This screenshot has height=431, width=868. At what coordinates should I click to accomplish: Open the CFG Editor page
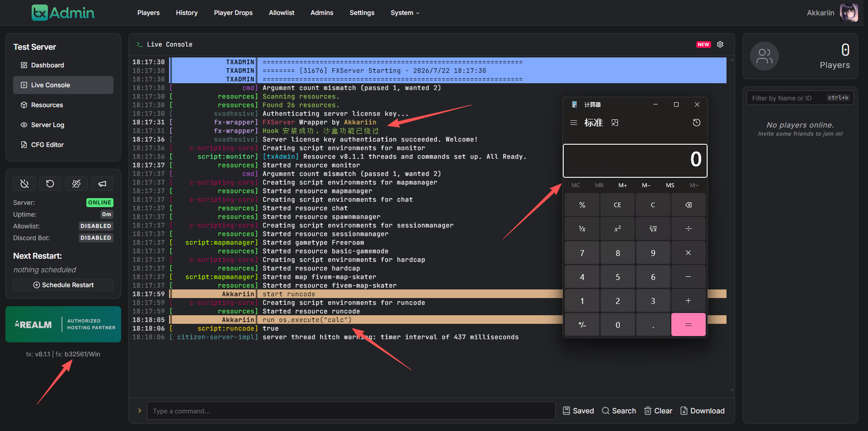pos(63,145)
